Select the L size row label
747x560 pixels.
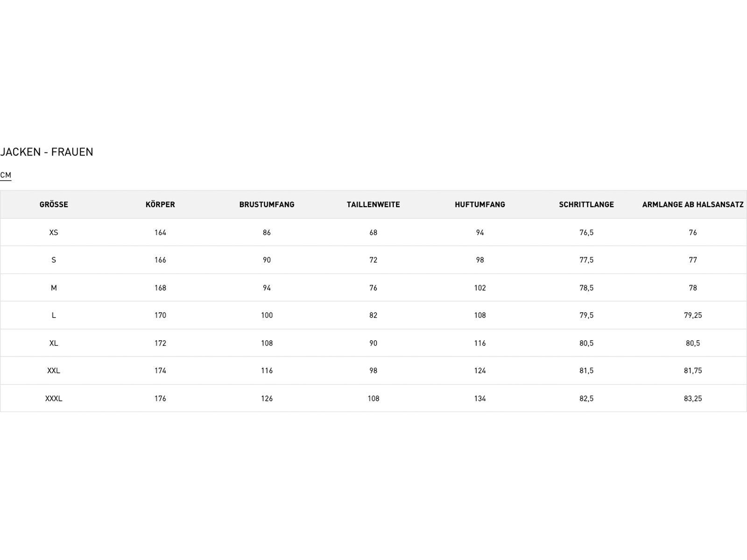point(54,315)
